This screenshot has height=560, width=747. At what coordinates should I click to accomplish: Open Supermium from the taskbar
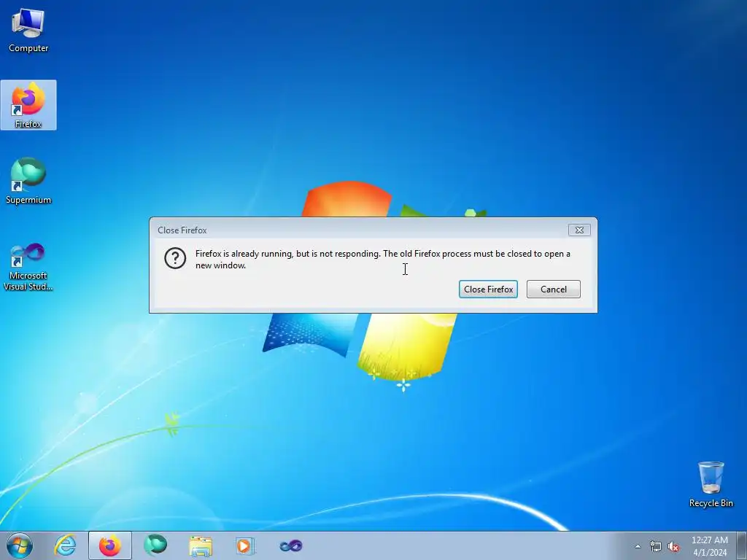pyautogui.click(x=155, y=545)
